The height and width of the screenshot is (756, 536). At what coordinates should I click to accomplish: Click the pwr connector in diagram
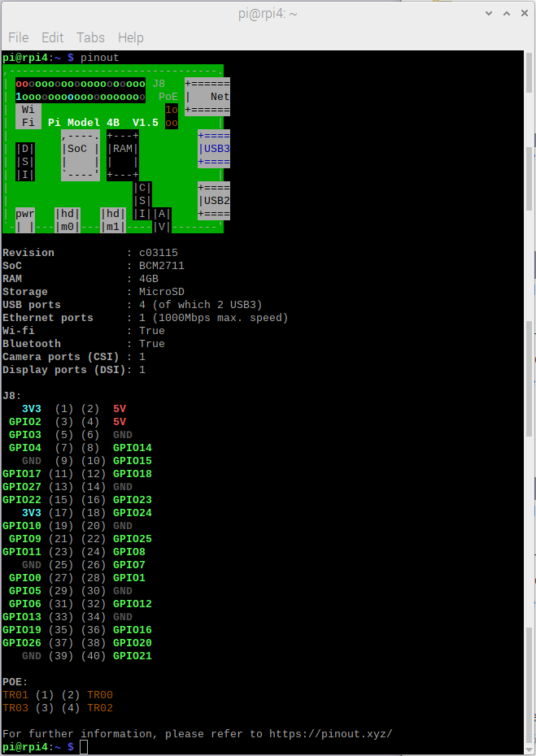click(x=25, y=219)
